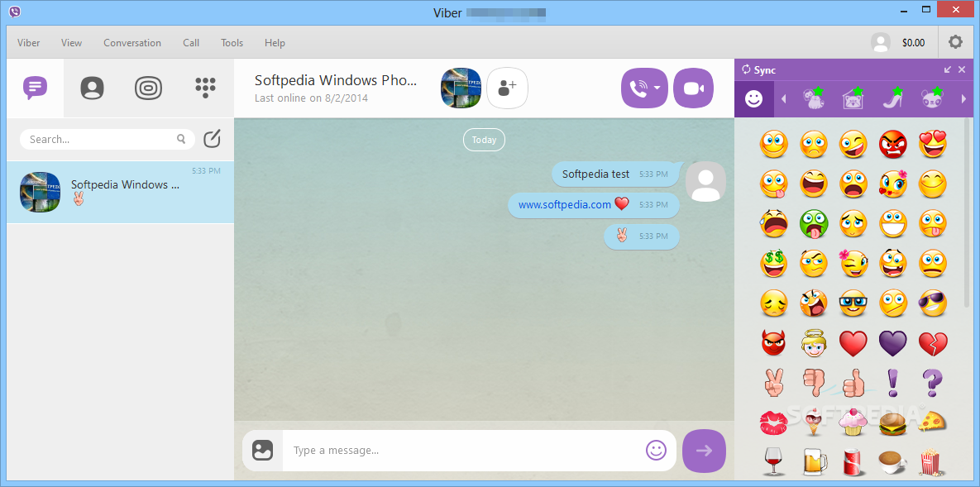The width and height of the screenshot is (980, 487).
Task: Open the Viber menu
Action: [29, 43]
